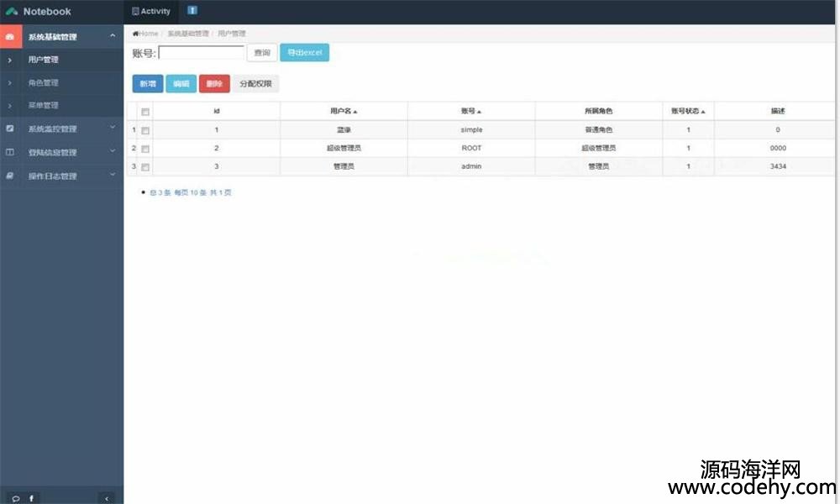This screenshot has height=504, width=840.
Task: Check the checkbox for row 2 ROOT
Action: [145, 149]
